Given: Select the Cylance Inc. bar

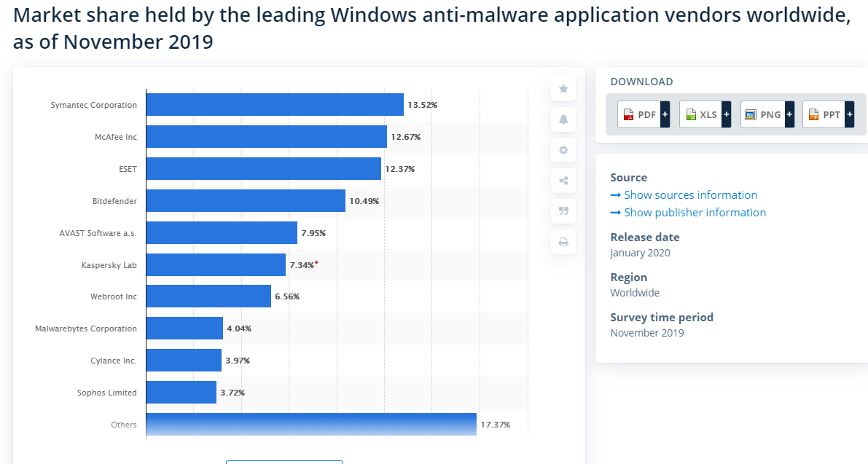Looking at the screenshot, I should click(x=184, y=361).
